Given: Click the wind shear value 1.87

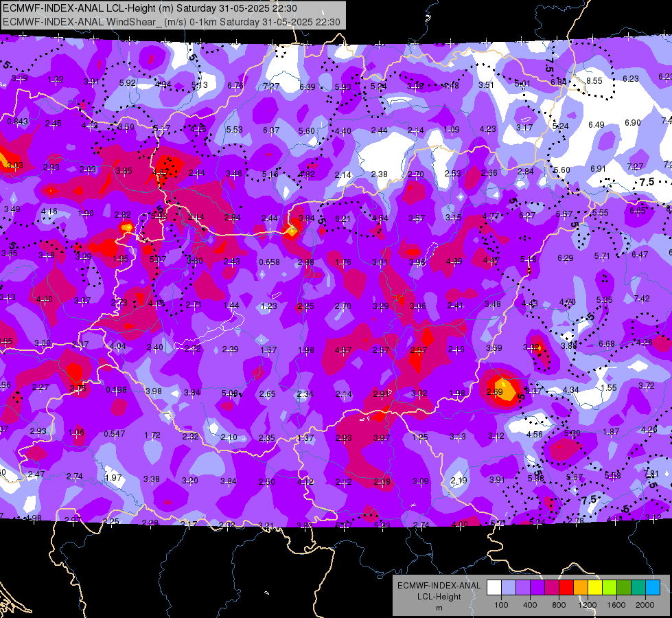Looking at the screenshot, I should pyautogui.click(x=611, y=432).
